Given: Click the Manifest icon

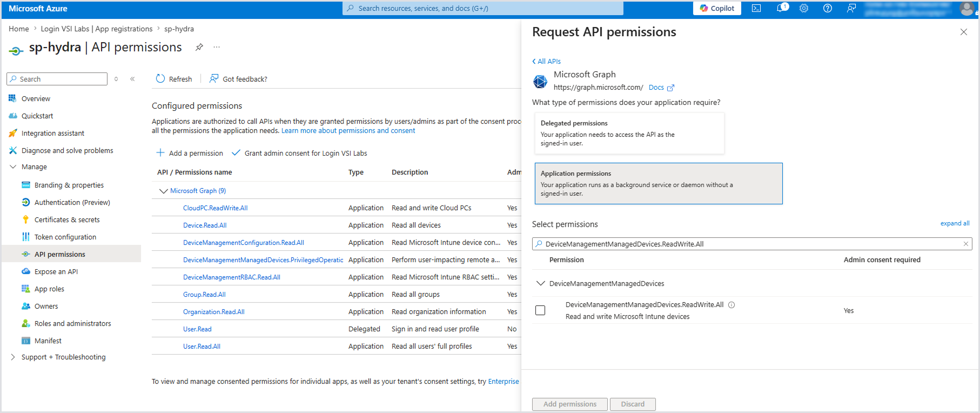Looking at the screenshot, I should pos(25,341).
